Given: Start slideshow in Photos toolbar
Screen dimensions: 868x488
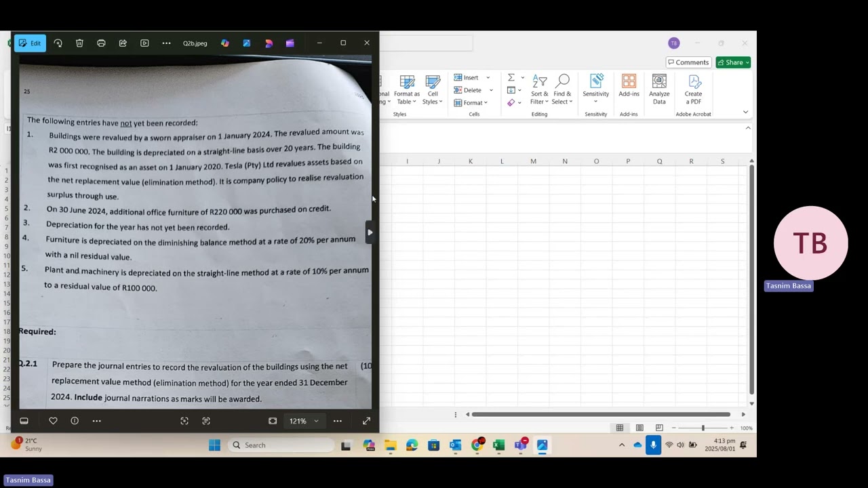Looking at the screenshot, I should pos(144,43).
